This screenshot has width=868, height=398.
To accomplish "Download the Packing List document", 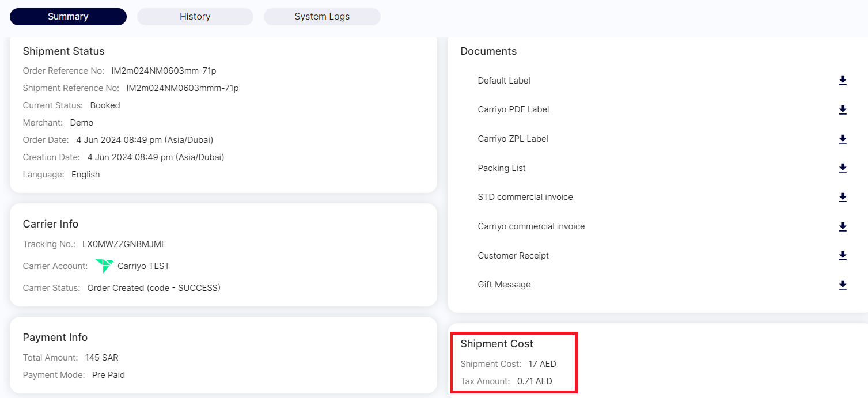I will click(842, 168).
